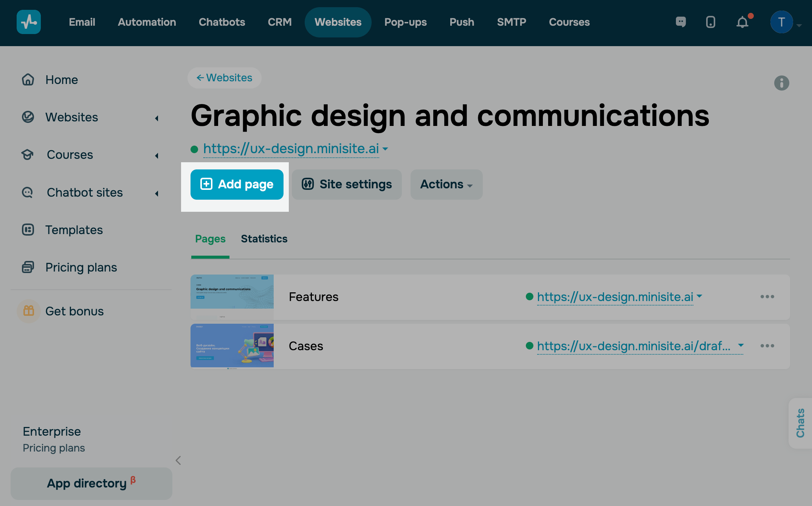Open the notifications bell icon
Image resolution: width=812 pixels, height=506 pixels.
point(742,22)
